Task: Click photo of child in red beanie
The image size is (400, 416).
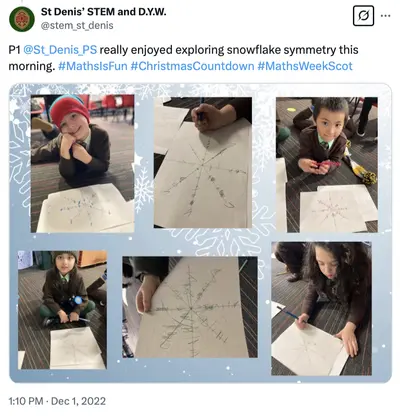Action: pos(83,163)
